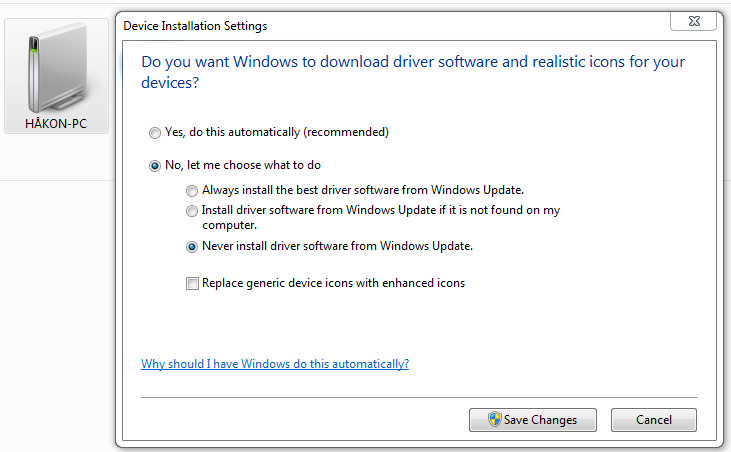Choose the 'No, let me choose' radio button
The height and width of the screenshot is (452, 731).
coord(155,166)
